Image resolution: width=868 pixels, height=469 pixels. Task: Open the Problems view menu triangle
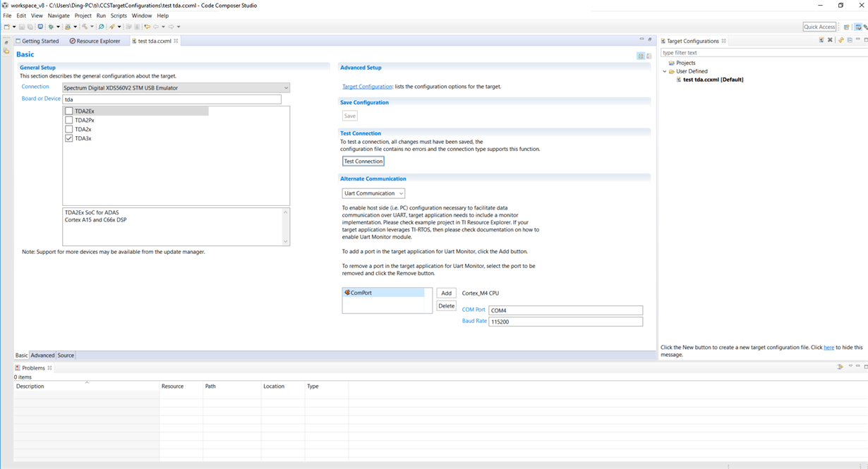point(850,365)
